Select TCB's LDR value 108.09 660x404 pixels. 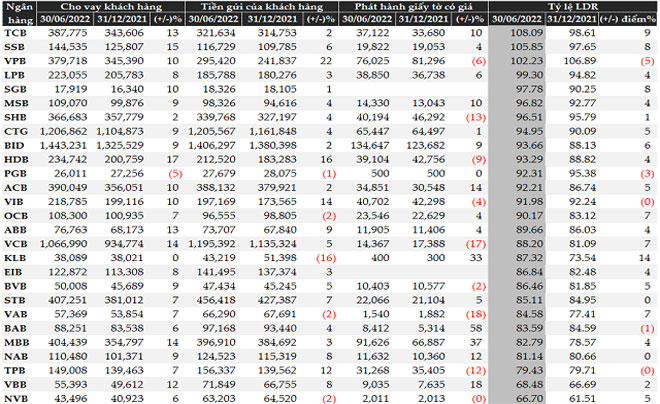(525, 33)
